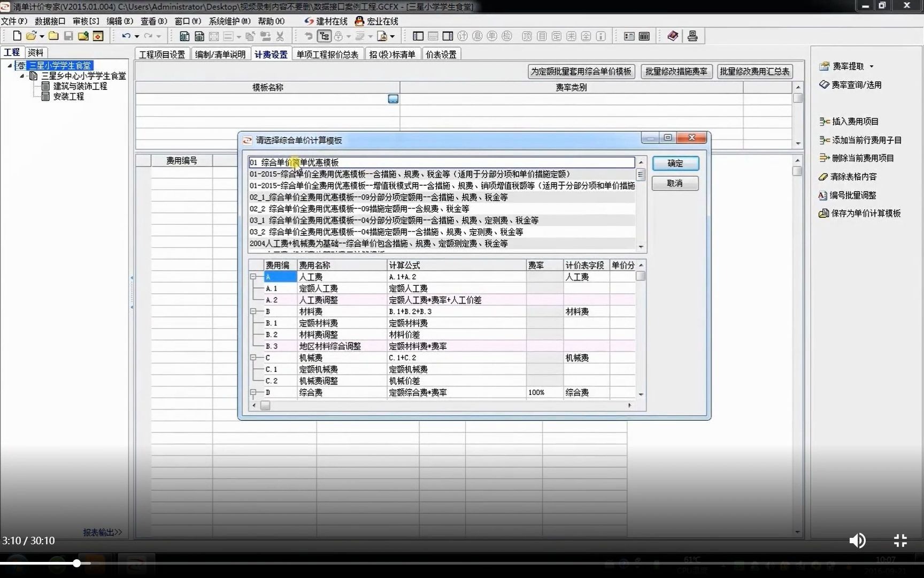Click 清除表格内容 eraser option
This screenshot has height=578, width=924.
(x=848, y=177)
